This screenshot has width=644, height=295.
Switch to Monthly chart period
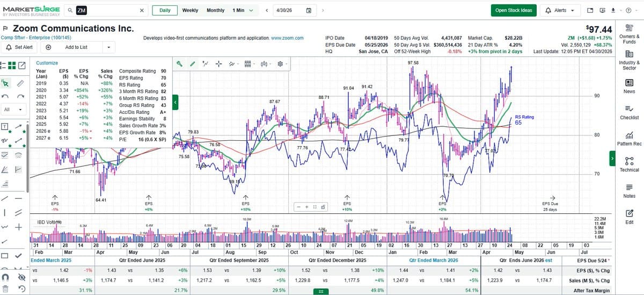coord(216,10)
